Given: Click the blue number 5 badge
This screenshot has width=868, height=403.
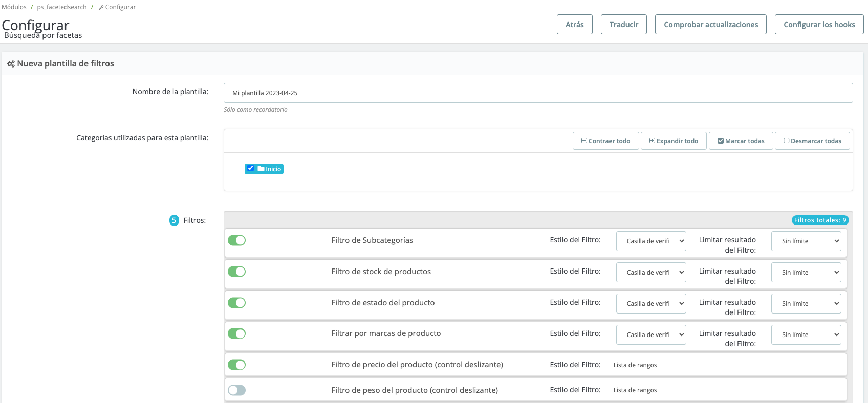Looking at the screenshot, I should [174, 220].
